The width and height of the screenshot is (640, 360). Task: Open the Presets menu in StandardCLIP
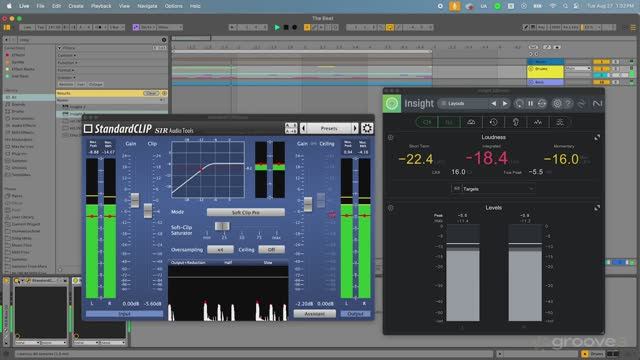329,128
